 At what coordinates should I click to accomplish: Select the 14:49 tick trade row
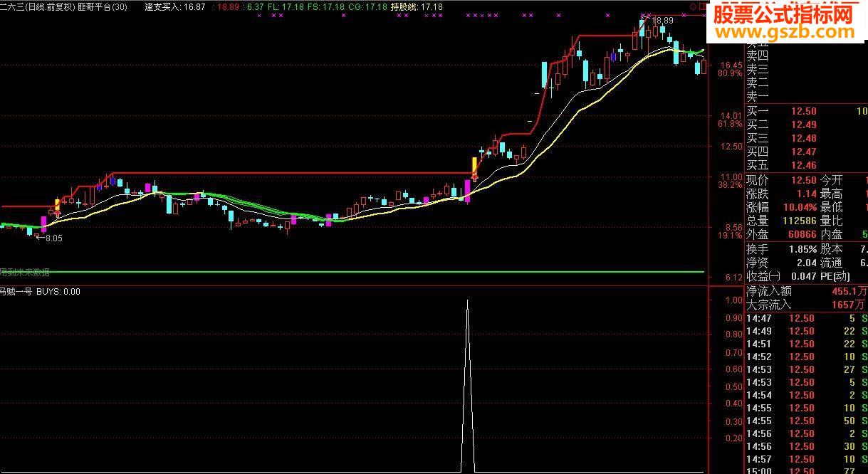(x=806, y=331)
